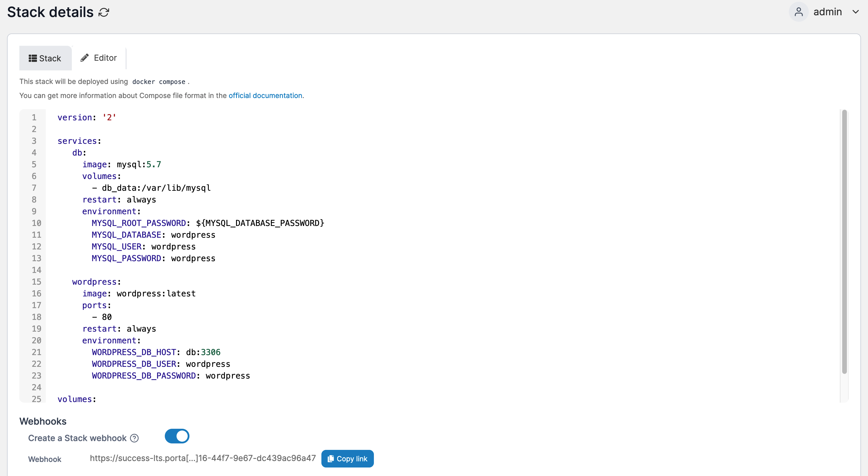Click line number 14 in the gutter

coord(36,270)
